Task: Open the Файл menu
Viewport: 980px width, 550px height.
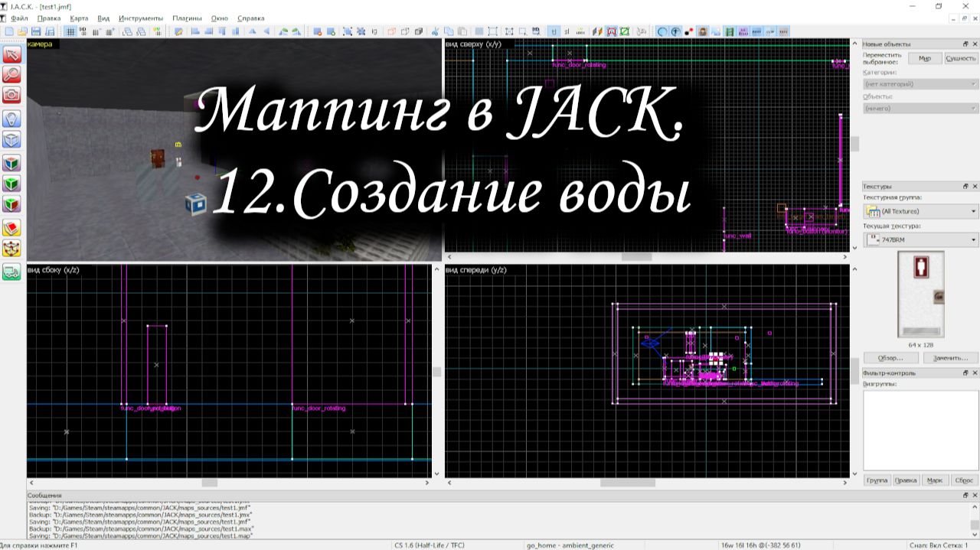Action: point(20,18)
